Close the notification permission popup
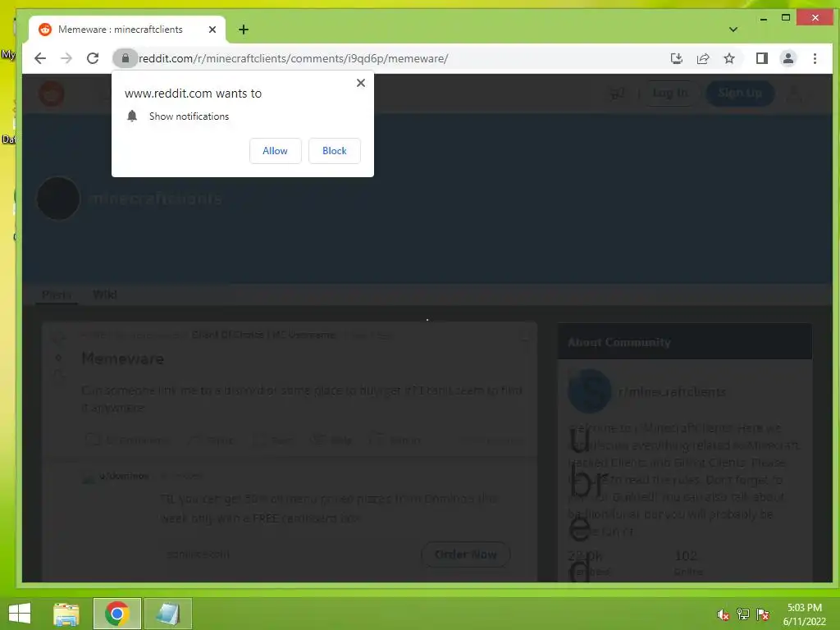The width and height of the screenshot is (840, 630). click(361, 83)
